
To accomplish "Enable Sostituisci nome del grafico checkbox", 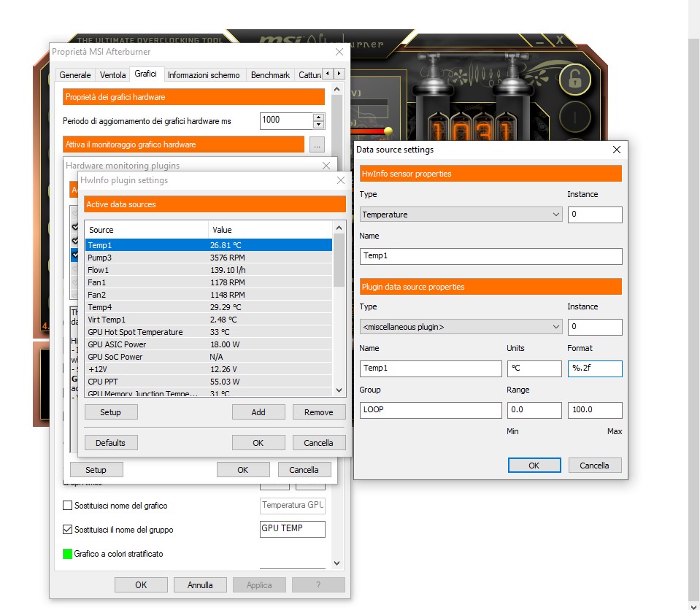I will 67,505.
